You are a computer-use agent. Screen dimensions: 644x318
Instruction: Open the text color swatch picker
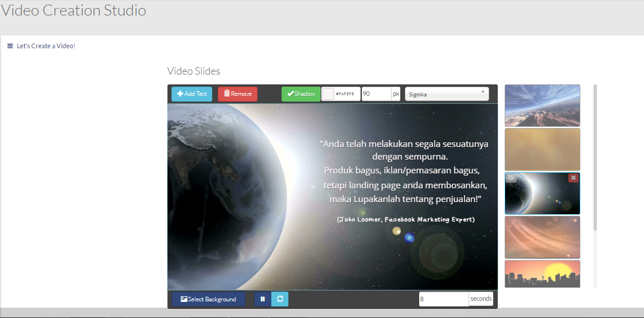(x=328, y=94)
